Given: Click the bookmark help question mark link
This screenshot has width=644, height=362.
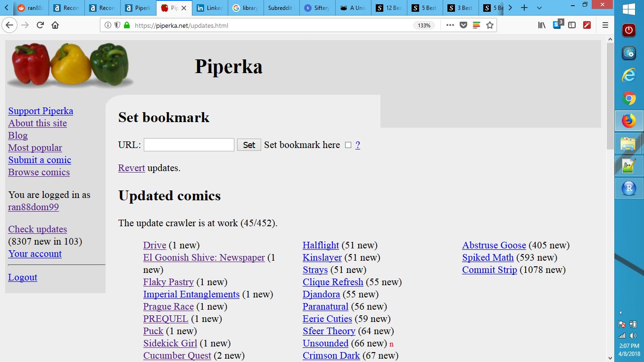Looking at the screenshot, I should [x=358, y=145].
